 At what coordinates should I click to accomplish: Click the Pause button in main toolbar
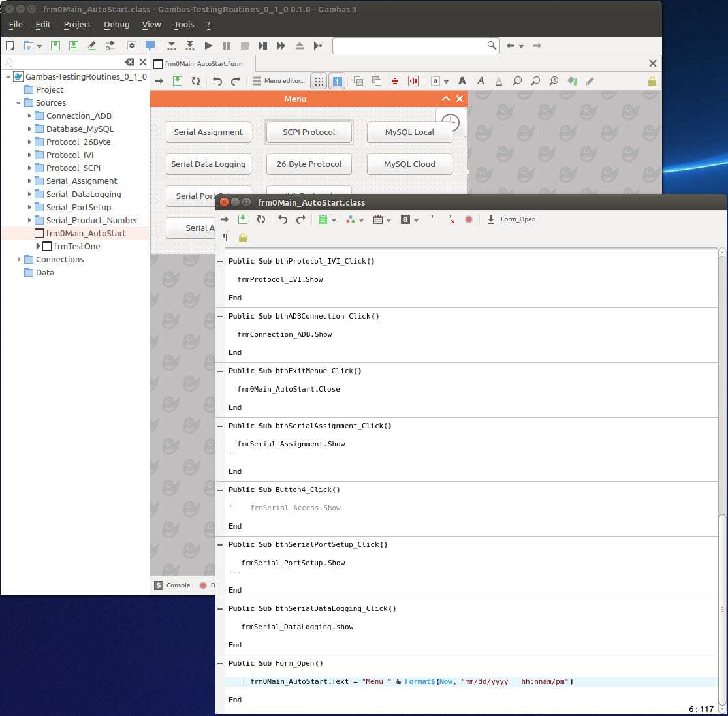click(x=227, y=46)
